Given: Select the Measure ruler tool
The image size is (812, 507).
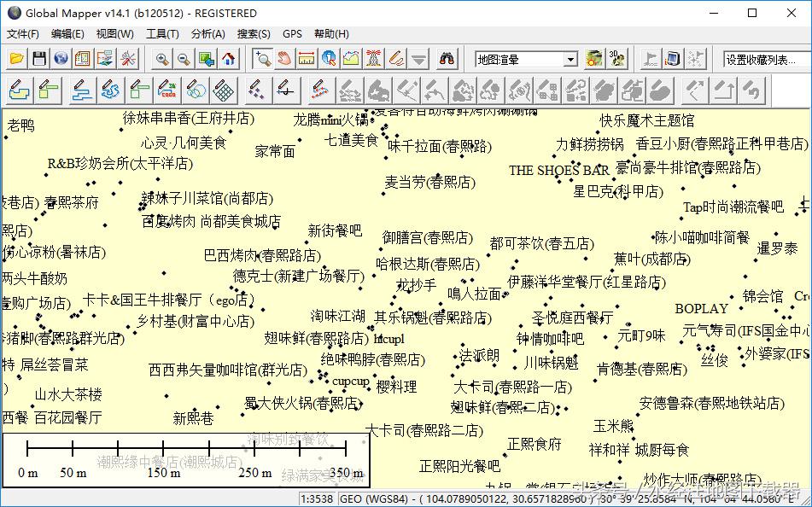Looking at the screenshot, I should tap(307, 59).
